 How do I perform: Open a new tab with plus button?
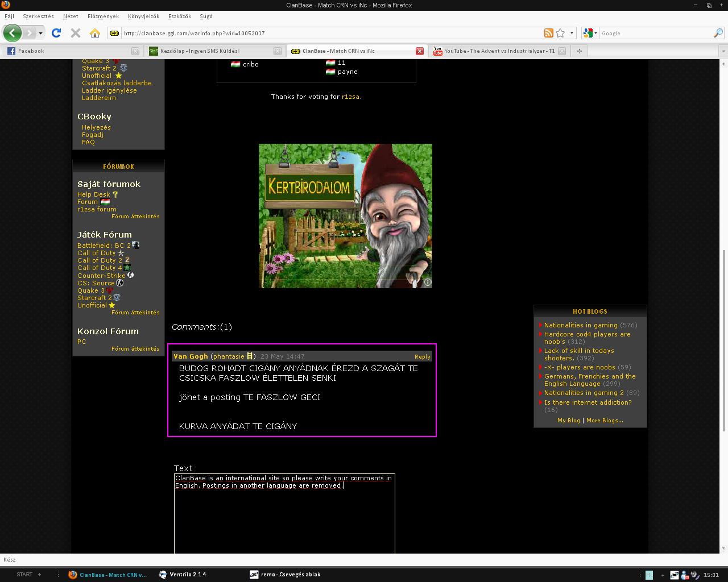click(x=579, y=51)
